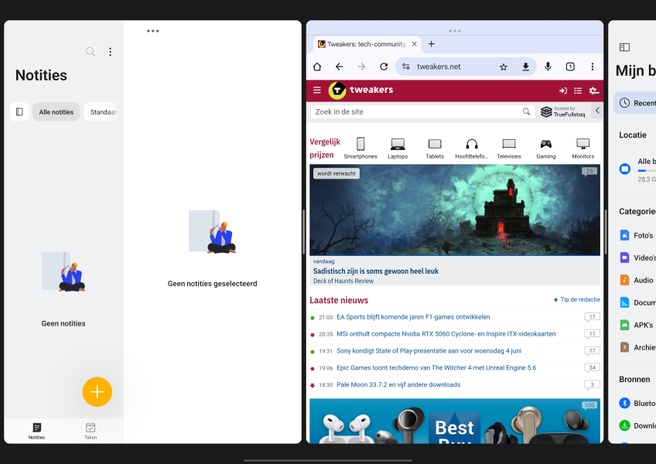656x464 pixels.
Task: Open the Bluetooth source in files app
Action: click(x=637, y=403)
